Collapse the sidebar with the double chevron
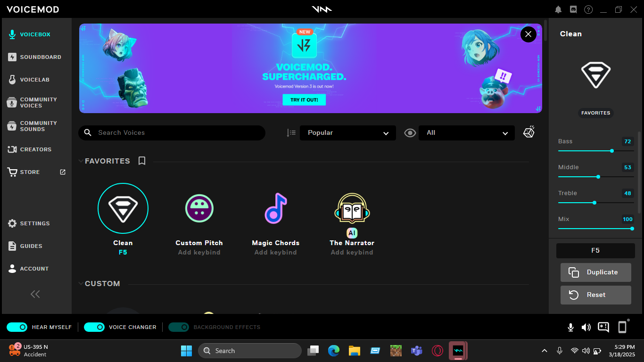 (35, 294)
